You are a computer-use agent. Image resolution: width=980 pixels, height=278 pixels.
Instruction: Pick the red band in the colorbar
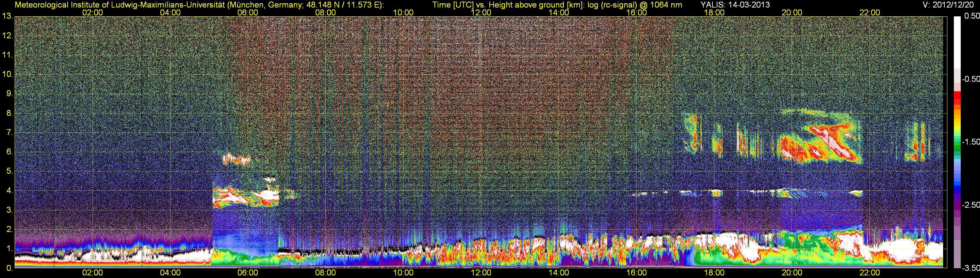[x=957, y=97]
